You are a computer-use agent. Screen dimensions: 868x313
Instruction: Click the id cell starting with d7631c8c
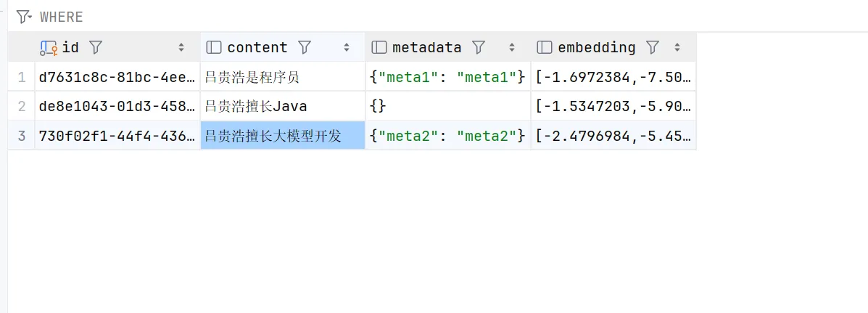point(117,76)
